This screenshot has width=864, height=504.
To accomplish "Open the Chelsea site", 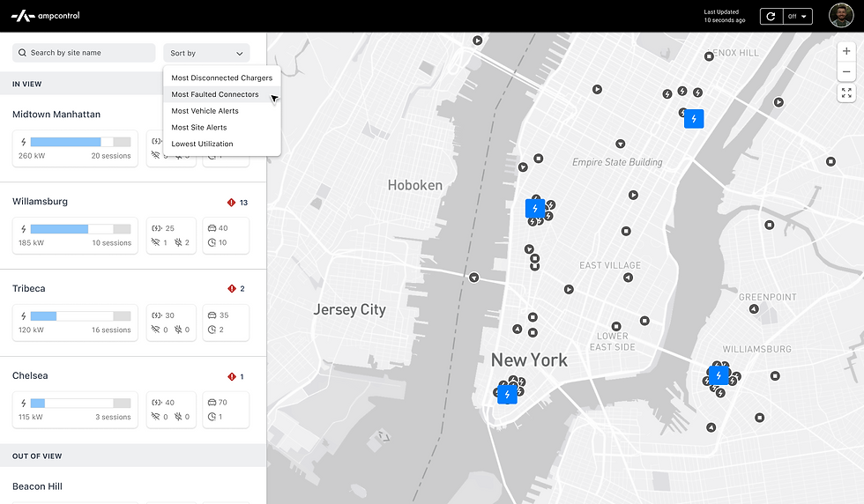I will tap(30, 375).
